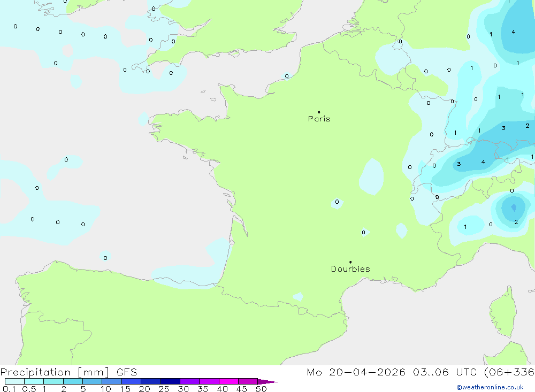535x392 pixels.
Task: Click the '25' legend scale label
Action: click(164, 389)
